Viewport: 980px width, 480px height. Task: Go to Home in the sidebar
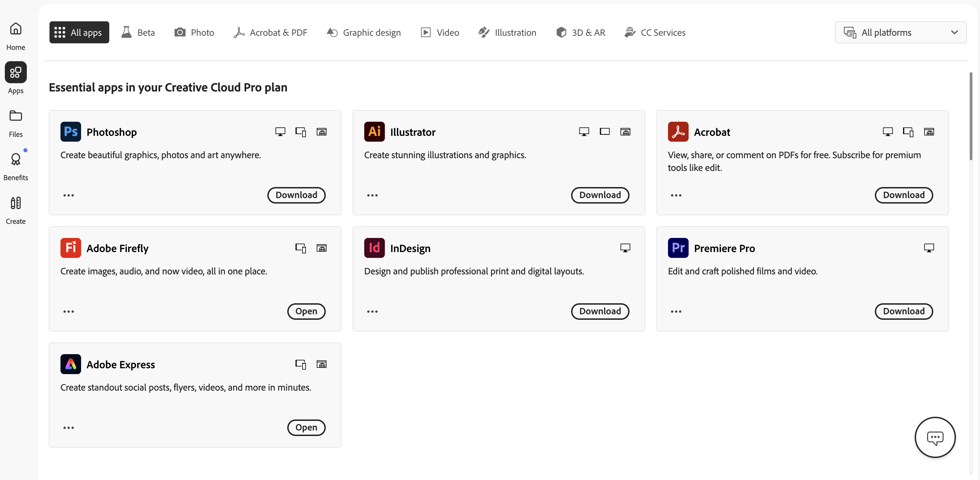pyautogui.click(x=15, y=35)
